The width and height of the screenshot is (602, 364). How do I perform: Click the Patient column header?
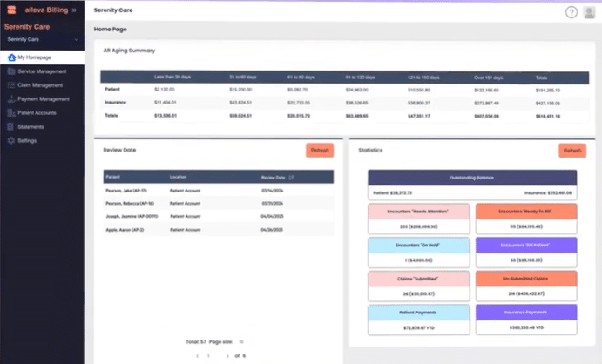tap(113, 177)
